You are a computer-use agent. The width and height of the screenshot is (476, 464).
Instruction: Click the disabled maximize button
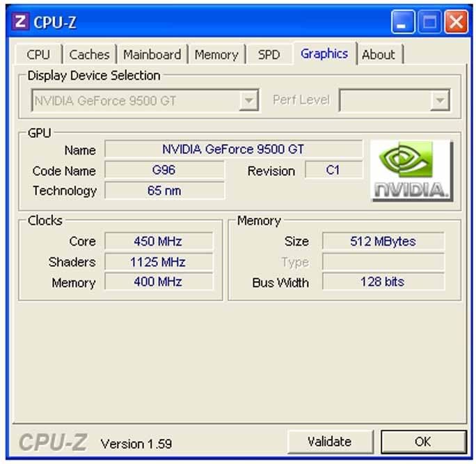(429, 22)
